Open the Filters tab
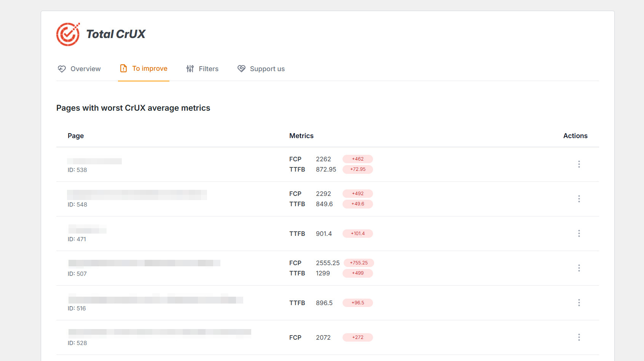Image resolution: width=644 pixels, height=361 pixels. coord(208,69)
